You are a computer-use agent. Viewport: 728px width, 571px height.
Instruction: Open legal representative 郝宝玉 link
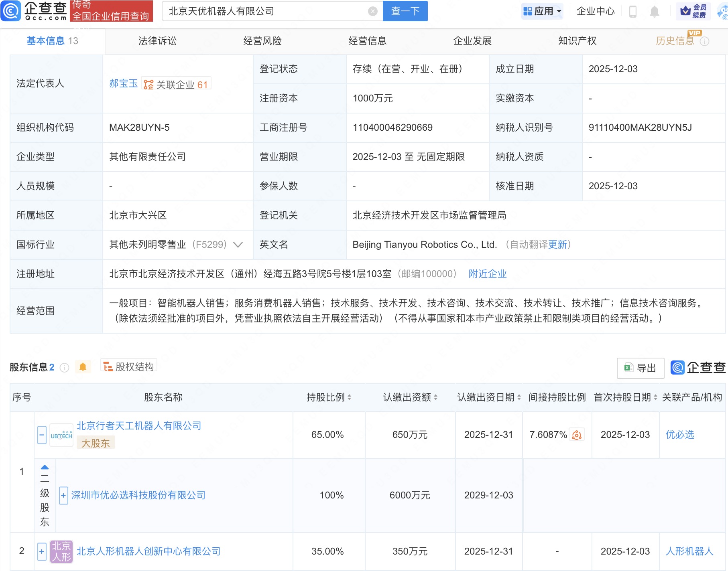point(123,84)
